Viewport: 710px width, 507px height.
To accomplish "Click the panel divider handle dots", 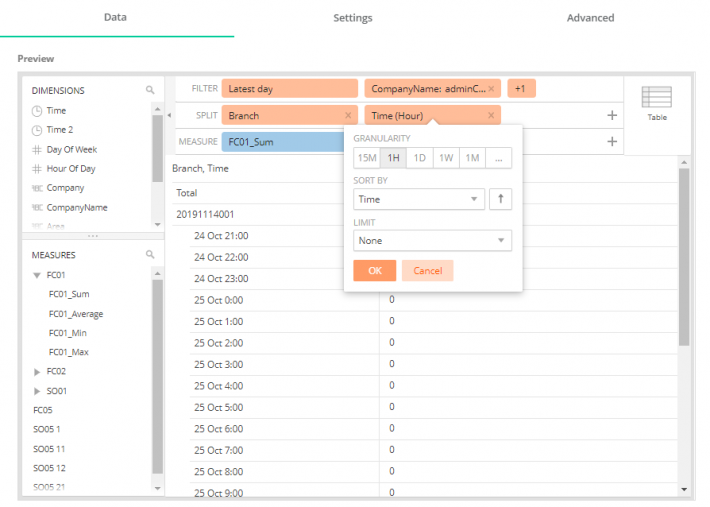I will coord(93,236).
